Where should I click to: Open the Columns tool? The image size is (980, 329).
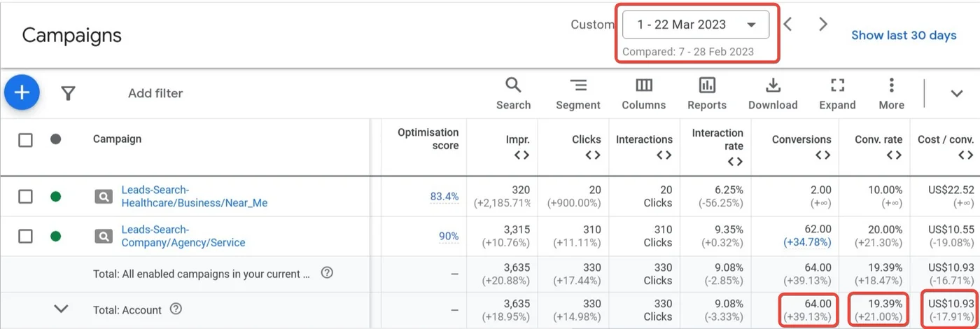tap(644, 93)
